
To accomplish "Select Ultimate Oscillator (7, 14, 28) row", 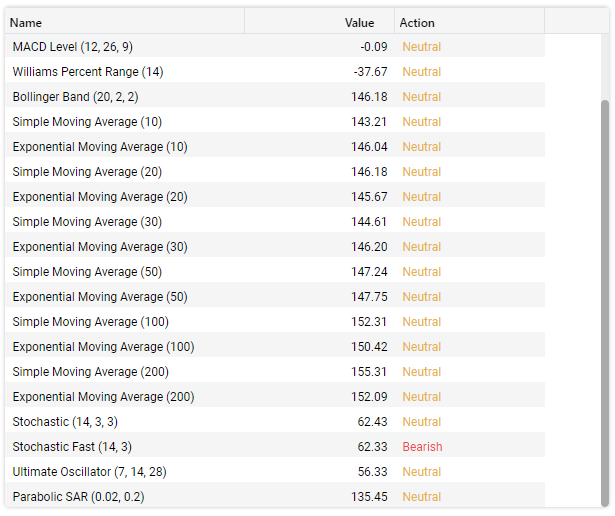I will pyautogui.click(x=275, y=472).
